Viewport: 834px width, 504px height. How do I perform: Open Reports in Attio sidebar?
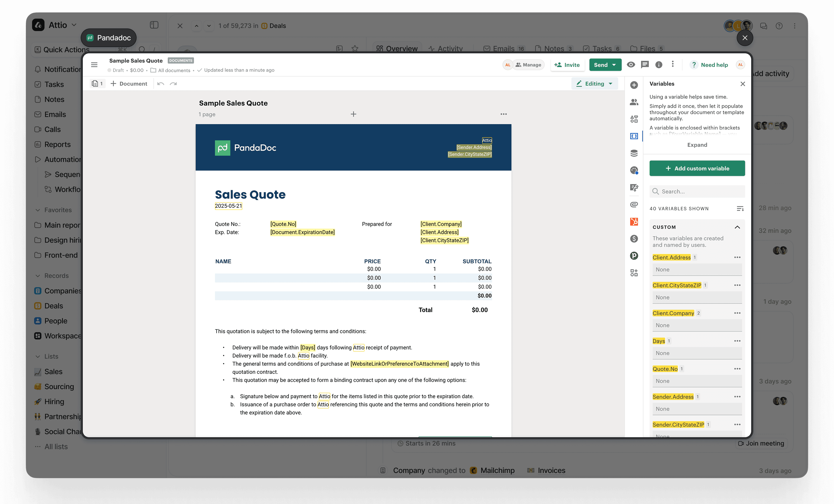57,144
